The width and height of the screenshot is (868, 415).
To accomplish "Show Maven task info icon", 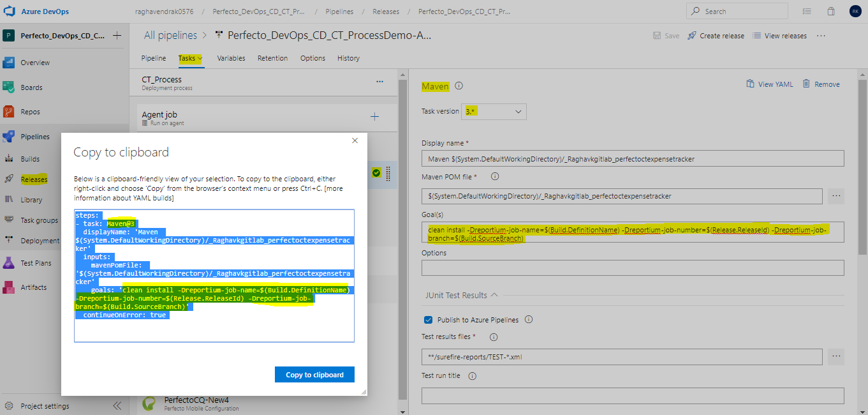I will click(459, 86).
